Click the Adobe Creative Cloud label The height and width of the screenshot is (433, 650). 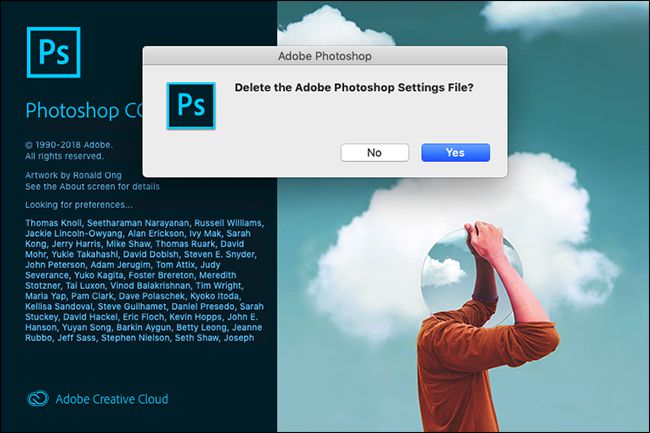pyautogui.click(x=112, y=399)
